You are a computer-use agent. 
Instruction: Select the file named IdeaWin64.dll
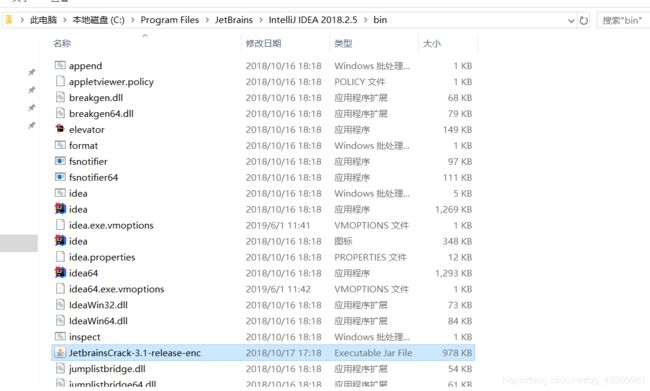[98, 321]
